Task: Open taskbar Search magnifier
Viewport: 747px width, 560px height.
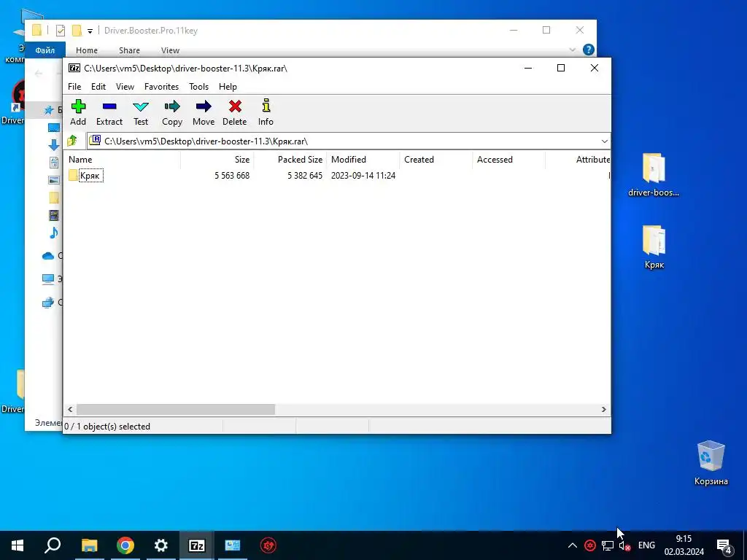Action: click(53, 545)
